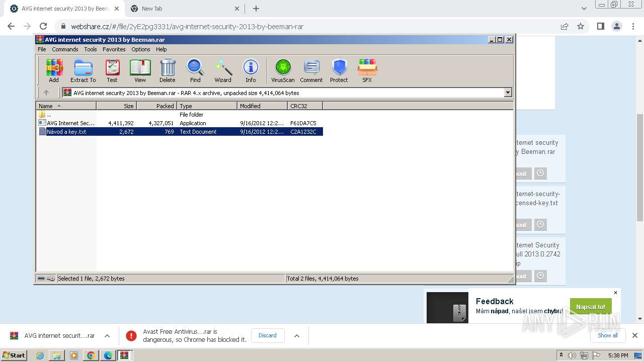Image resolution: width=644 pixels, height=362 pixels.
Task: Select the AVG Internet Sec... application file
Action: [180, 123]
